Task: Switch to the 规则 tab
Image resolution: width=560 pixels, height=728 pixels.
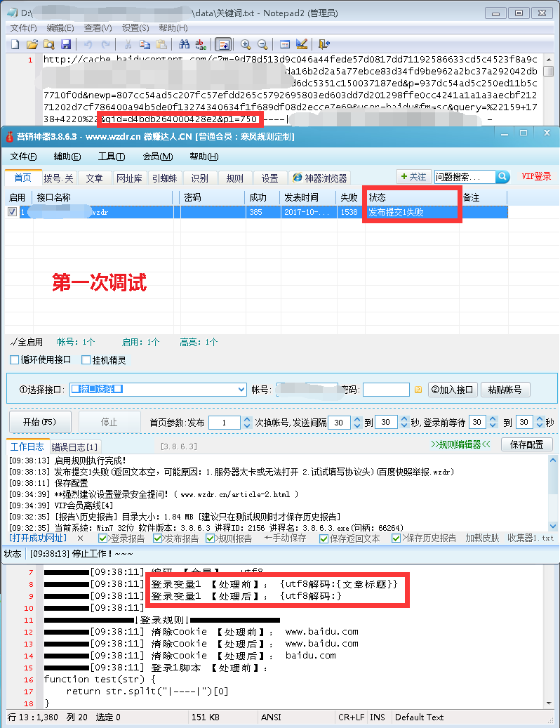Action: point(235,178)
